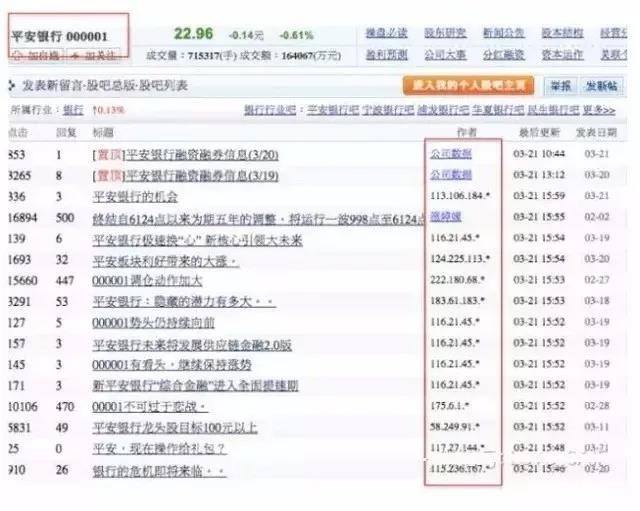
Task: Click author 58.249.91.* in the list
Action: click(455, 427)
